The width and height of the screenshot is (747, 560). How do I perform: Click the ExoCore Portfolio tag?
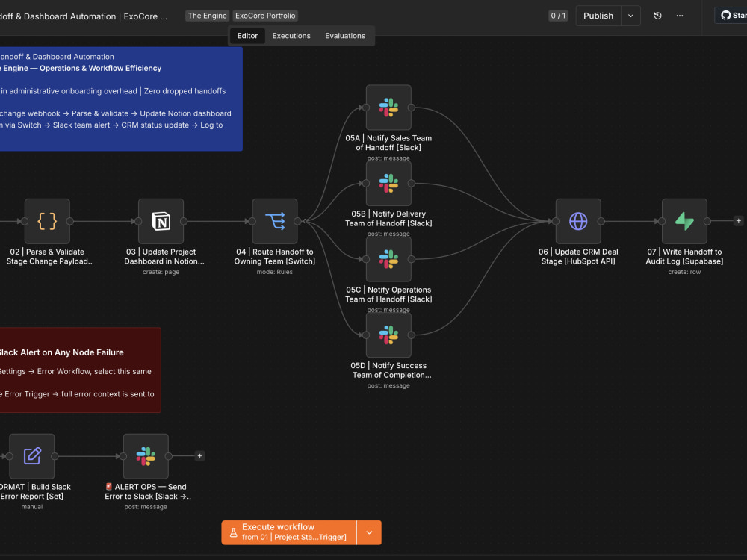coord(265,16)
